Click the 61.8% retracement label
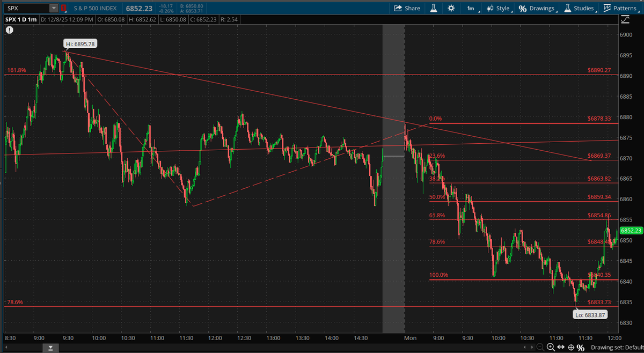 (437, 215)
